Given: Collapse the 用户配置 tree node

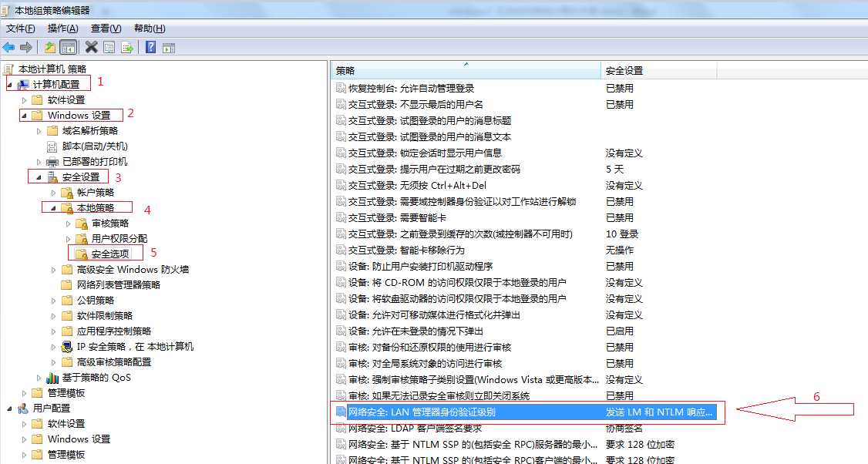Looking at the screenshot, I should click(x=9, y=409).
